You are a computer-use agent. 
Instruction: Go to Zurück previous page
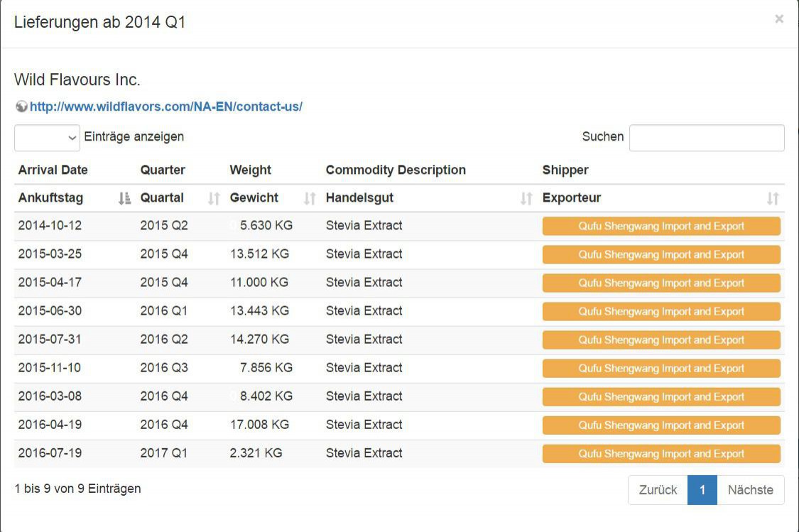click(x=658, y=490)
